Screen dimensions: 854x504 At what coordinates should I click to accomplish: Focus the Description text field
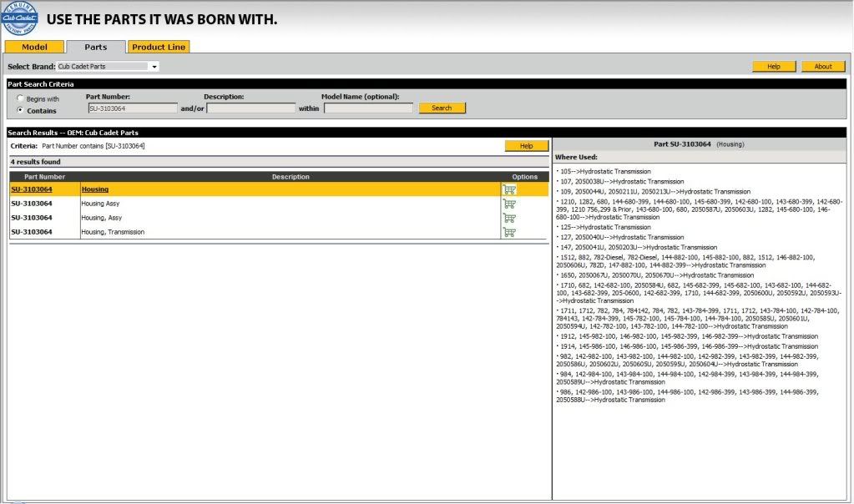pos(250,108)
